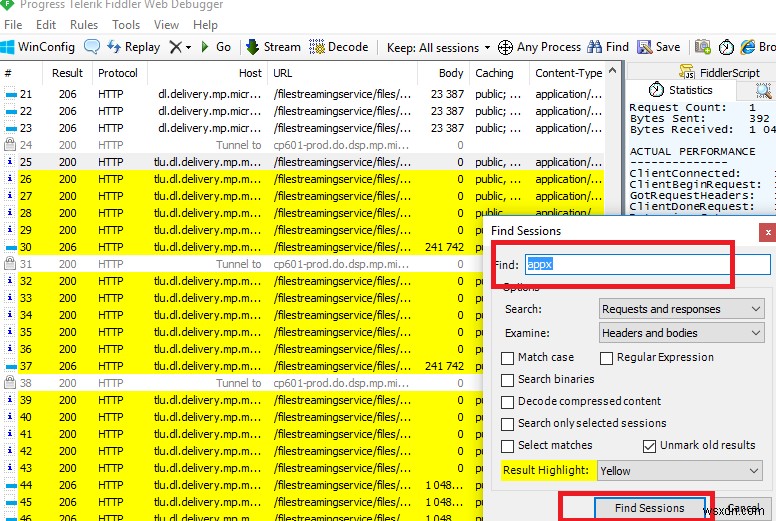The width and height of the screenshot is (776, 521).
Task: Sort by the URL column header
Action: [342, 73]
